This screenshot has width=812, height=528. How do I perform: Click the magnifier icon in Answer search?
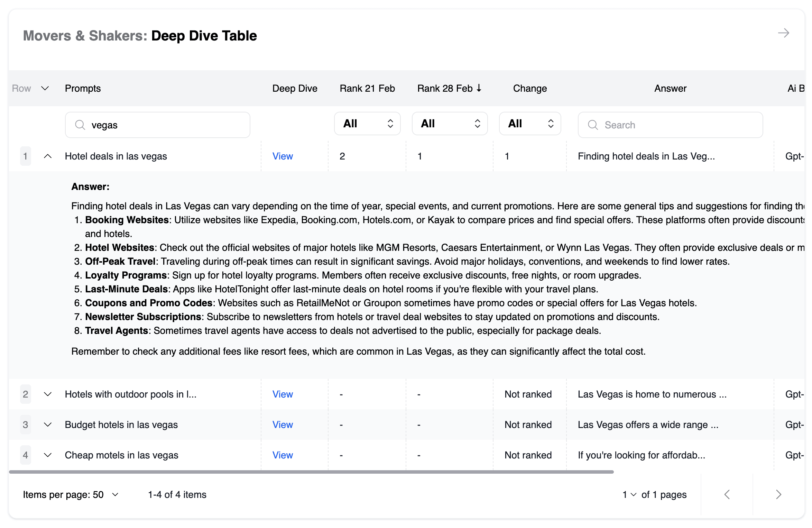pos(593,125)
